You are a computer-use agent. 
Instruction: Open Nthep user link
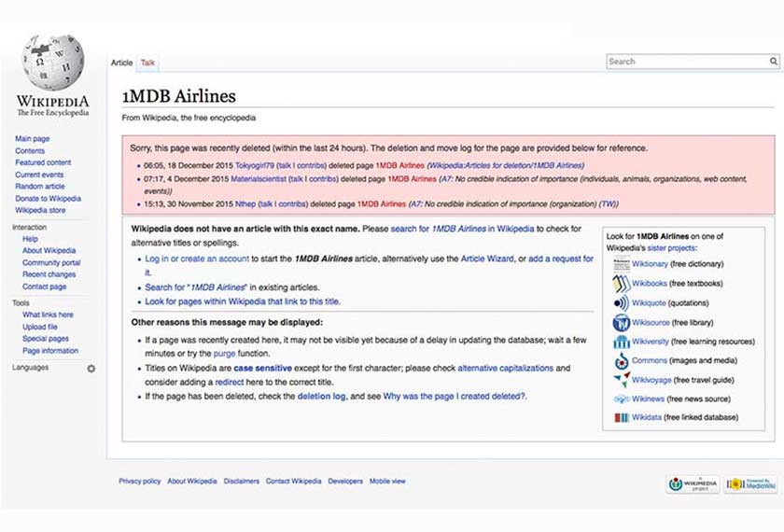tap(245, 204)
